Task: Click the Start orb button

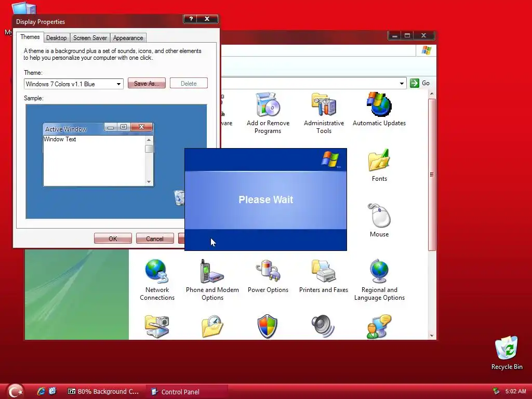Action: tap(15, 391)
